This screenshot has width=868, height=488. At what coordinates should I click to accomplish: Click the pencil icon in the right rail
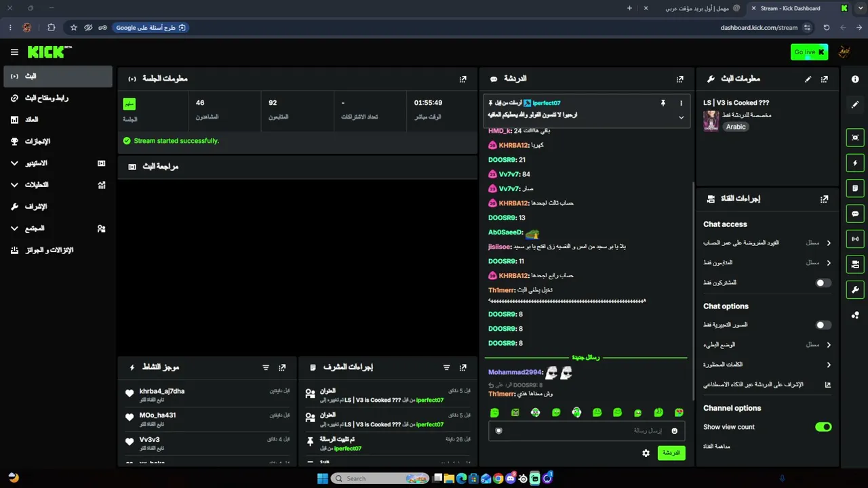coord(855,104)
